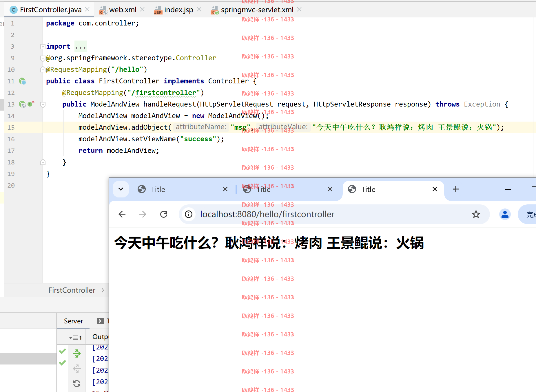This screenshot has width=536, height=392.
Task: Close the second Title browser tab
Action: (x=330, y=189)
